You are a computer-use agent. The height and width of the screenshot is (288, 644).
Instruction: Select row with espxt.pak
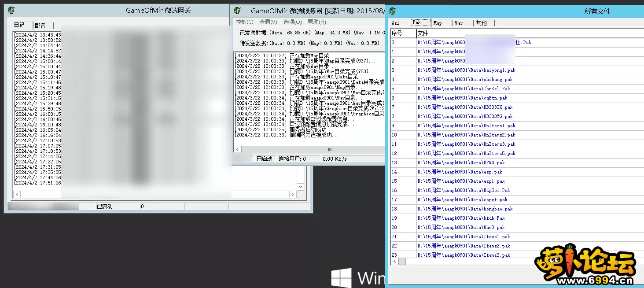(x=517, y=199)
